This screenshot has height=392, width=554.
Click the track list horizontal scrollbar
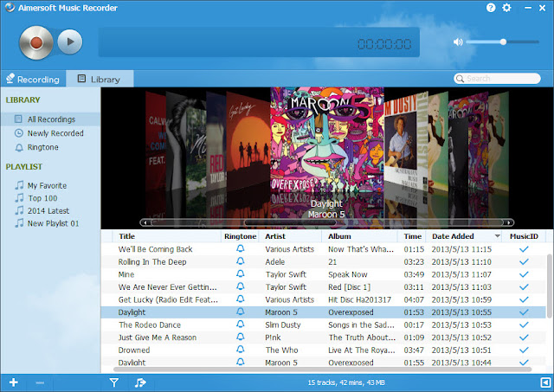[x=322, y=370]
